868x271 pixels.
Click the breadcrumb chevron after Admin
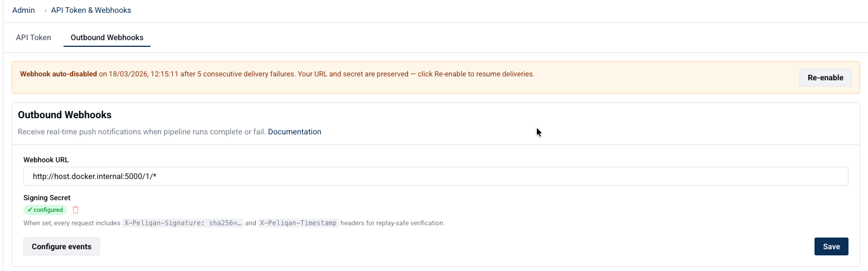pos(45,10)
